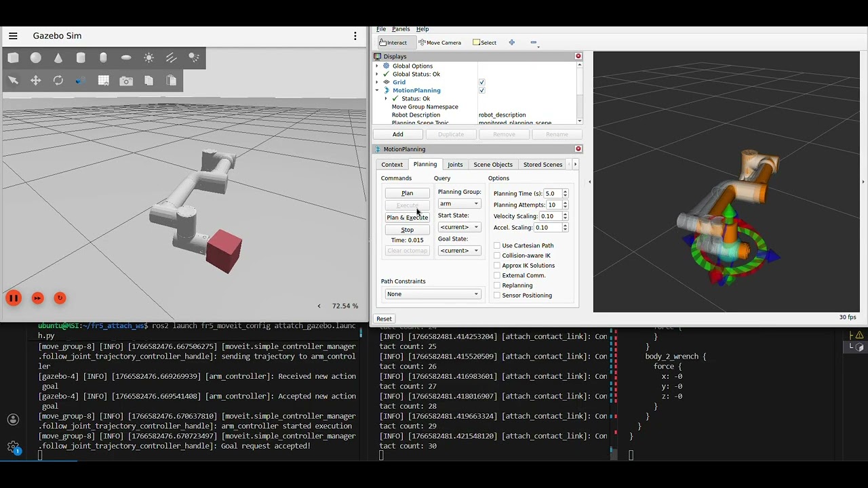Insert a cone shape in Gazebo
This screenshot has width=868, height=488.
(x=58, y=58)
